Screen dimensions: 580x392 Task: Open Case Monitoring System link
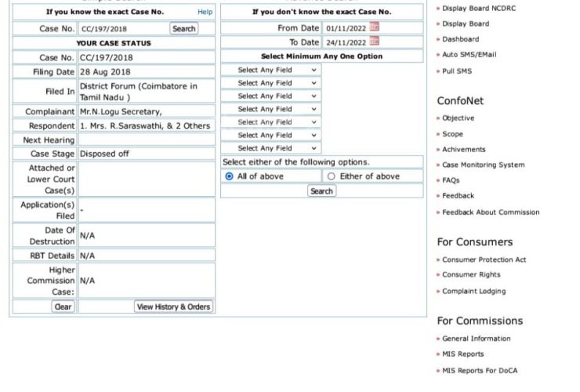pyautogui.click(x=483, y=165)
